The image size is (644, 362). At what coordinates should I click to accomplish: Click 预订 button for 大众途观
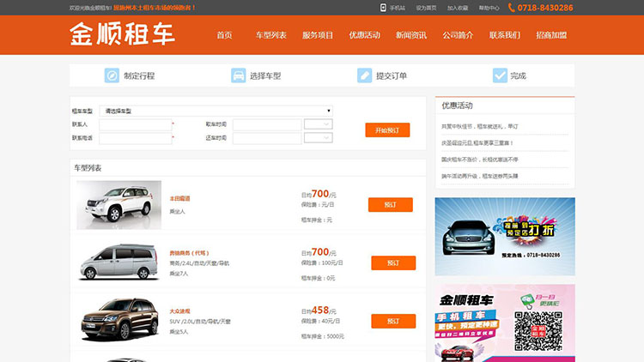click(393, 321)
